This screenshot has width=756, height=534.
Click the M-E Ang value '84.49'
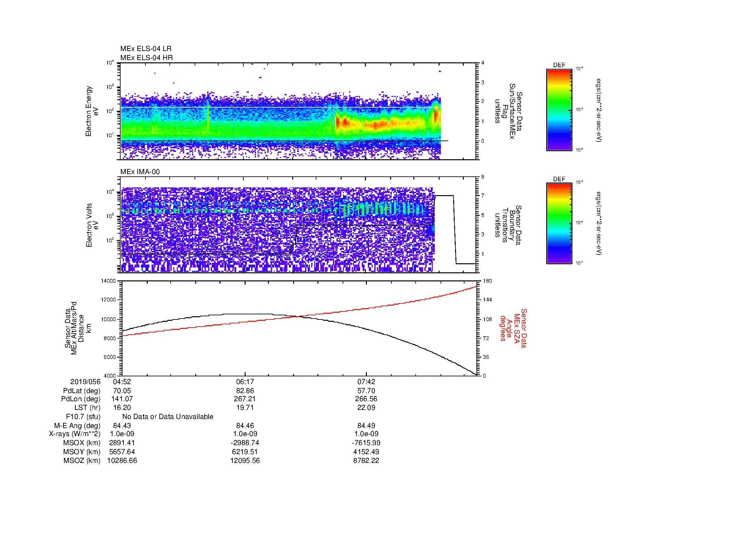[x=366, y=426]
